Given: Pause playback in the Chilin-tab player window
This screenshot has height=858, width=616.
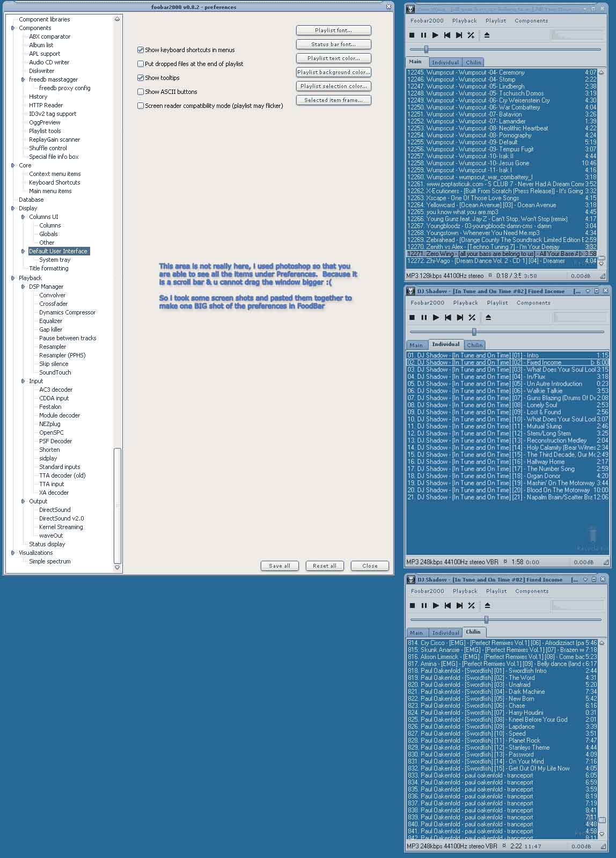Looking at the screenshot, I should click(424, 606).
